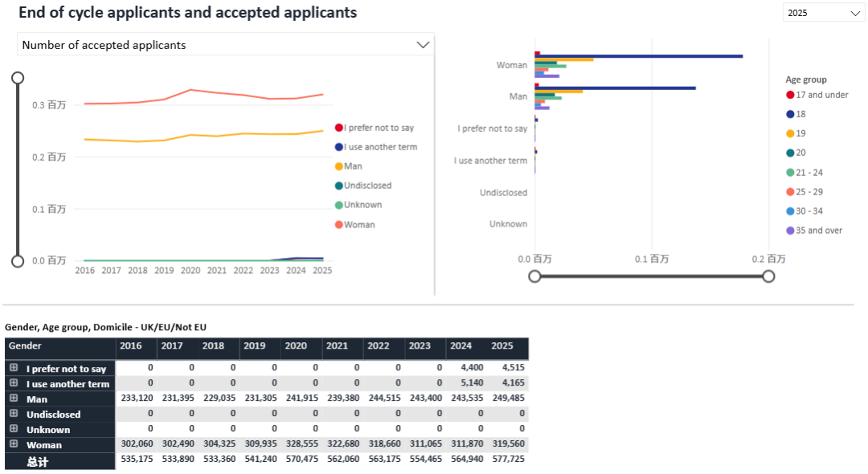Expand the I use another term row

click(x=14, y=383)
